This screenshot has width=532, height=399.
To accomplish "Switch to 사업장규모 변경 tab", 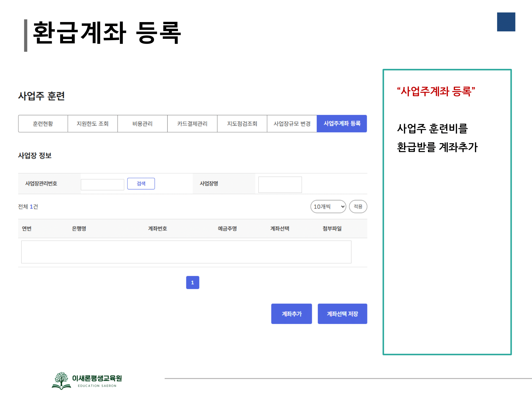I will (292, 124).
